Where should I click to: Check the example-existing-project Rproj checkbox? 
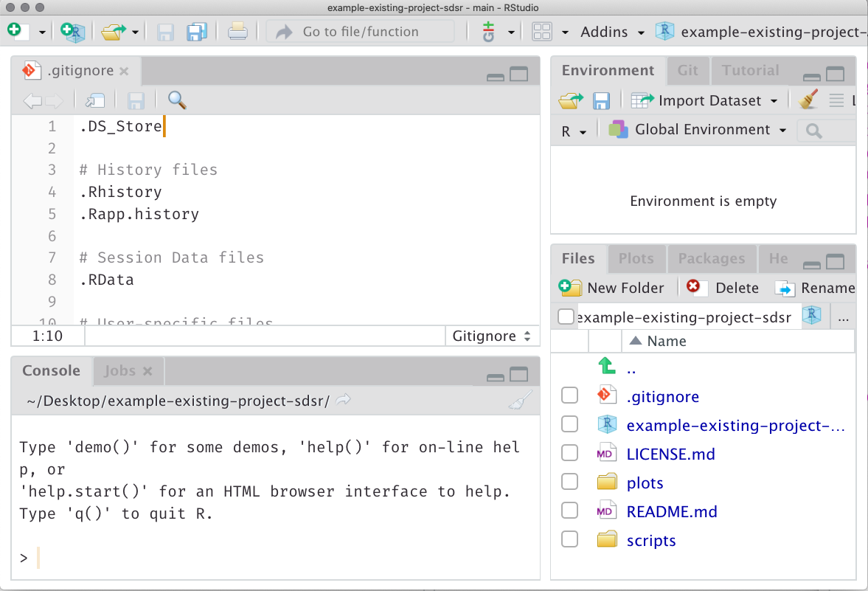(x=569, y=424)
